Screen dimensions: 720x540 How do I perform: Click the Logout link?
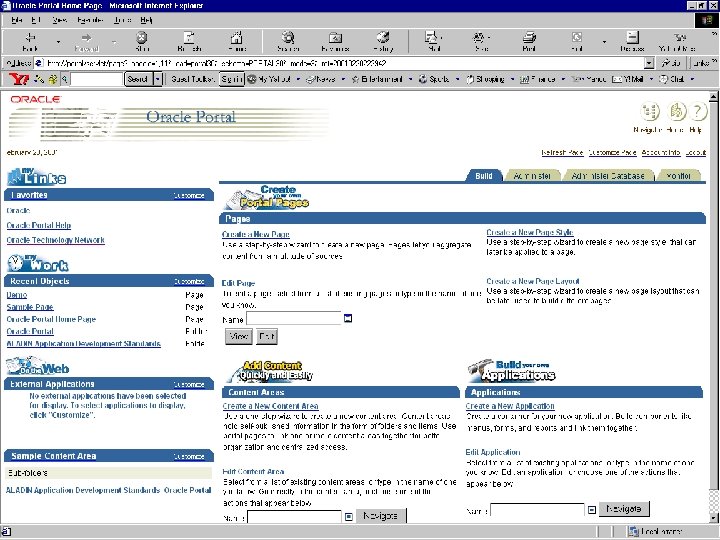click(x=696, y=152)
